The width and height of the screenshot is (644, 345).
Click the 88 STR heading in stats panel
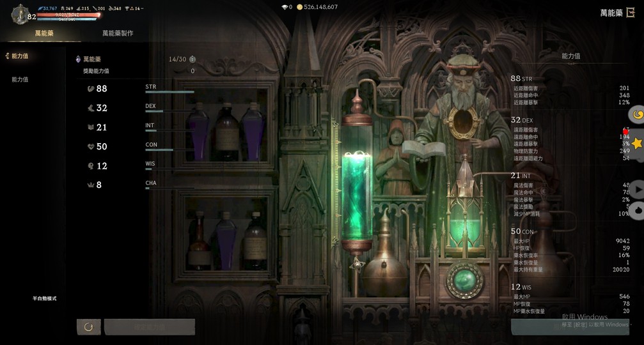521,79
